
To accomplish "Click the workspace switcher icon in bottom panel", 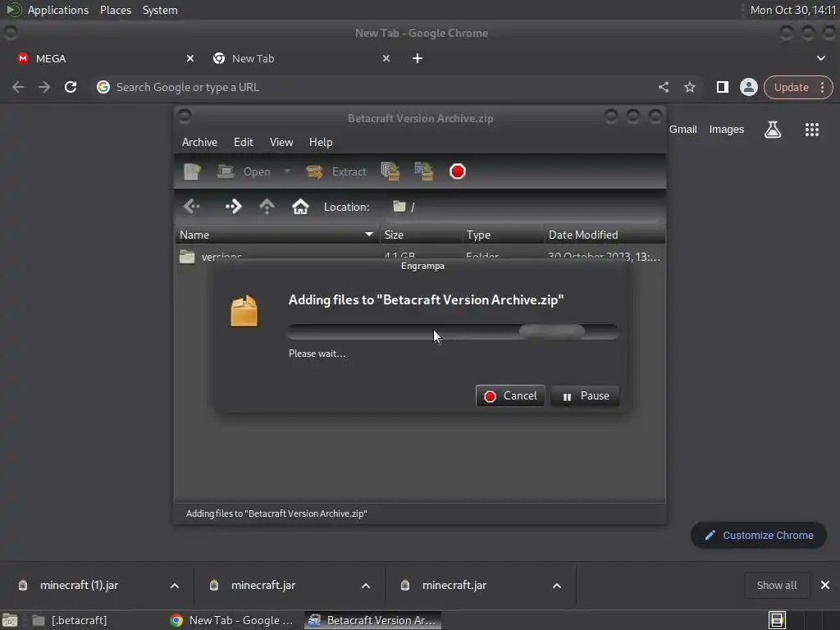I will 777,620.
